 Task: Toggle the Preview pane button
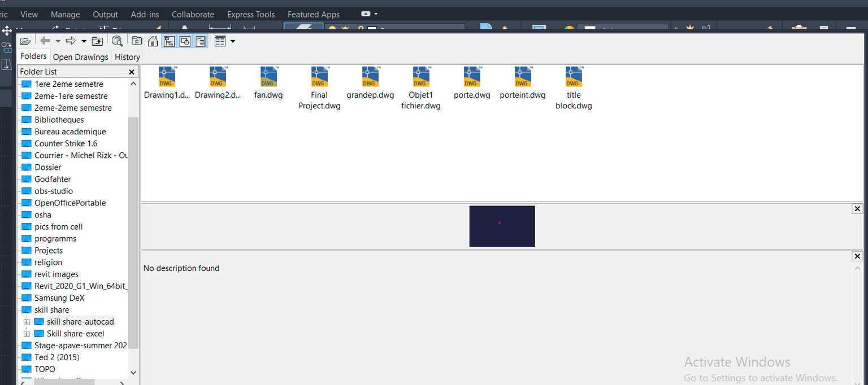[x=185, y=41]
